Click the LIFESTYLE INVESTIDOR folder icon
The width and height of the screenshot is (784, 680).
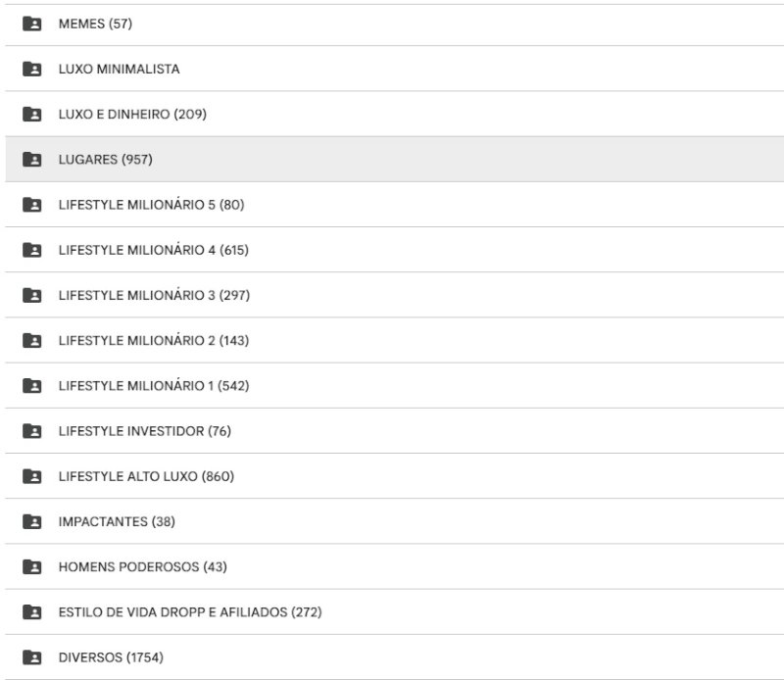32,431
